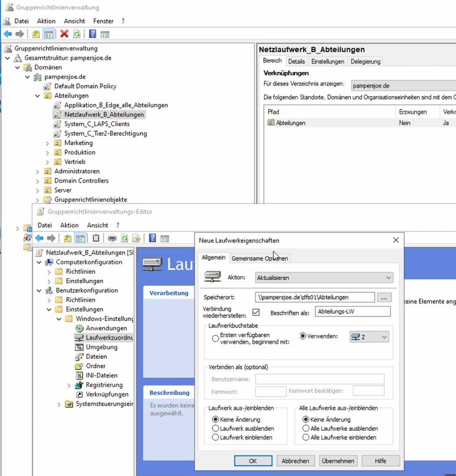Open Default Domain Policy
Image resolution: width=456 pixels, height=476 pixels.
point(85,86)
